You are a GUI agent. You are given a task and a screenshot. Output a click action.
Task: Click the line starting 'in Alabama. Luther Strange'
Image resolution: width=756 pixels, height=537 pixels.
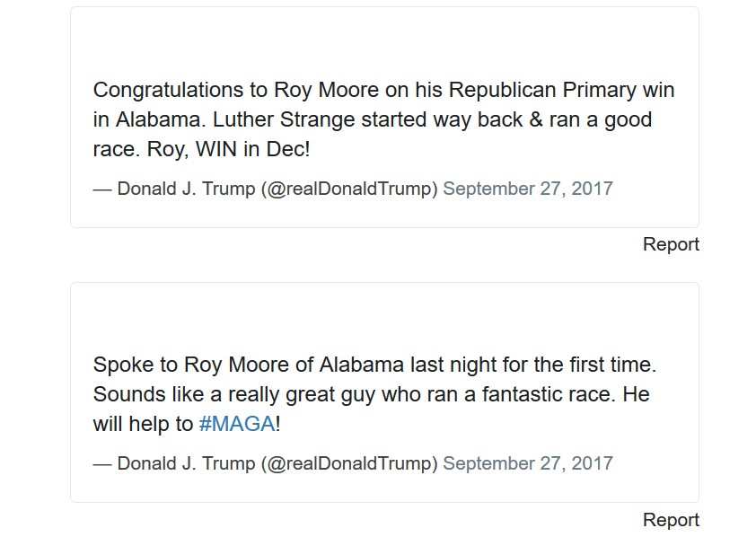tap(373, 120)
